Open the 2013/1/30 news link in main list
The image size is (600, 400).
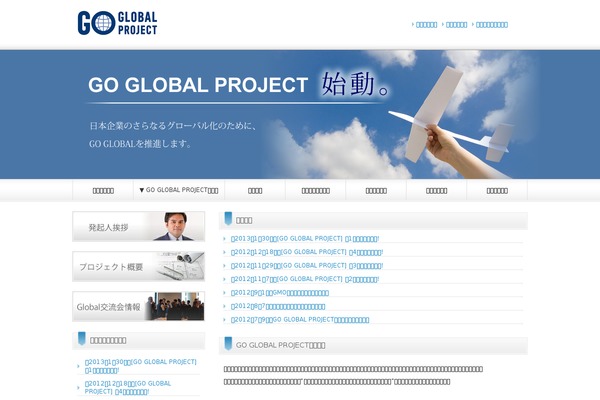305,239
